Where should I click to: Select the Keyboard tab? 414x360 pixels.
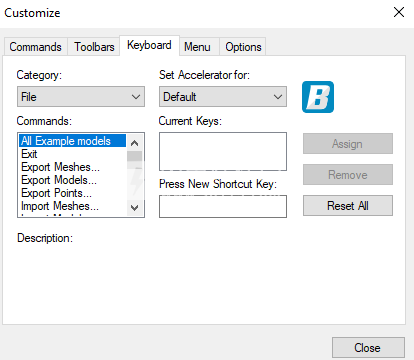(149, 45)
